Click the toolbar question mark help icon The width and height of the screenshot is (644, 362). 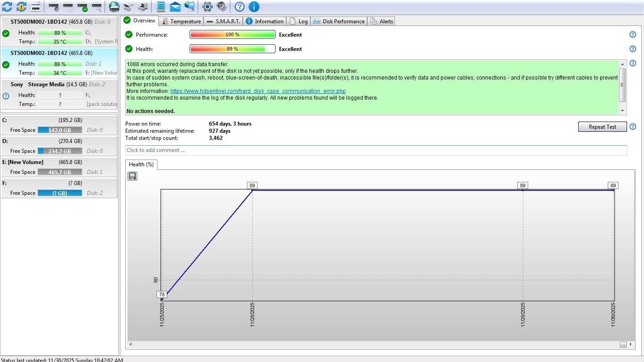240,7
